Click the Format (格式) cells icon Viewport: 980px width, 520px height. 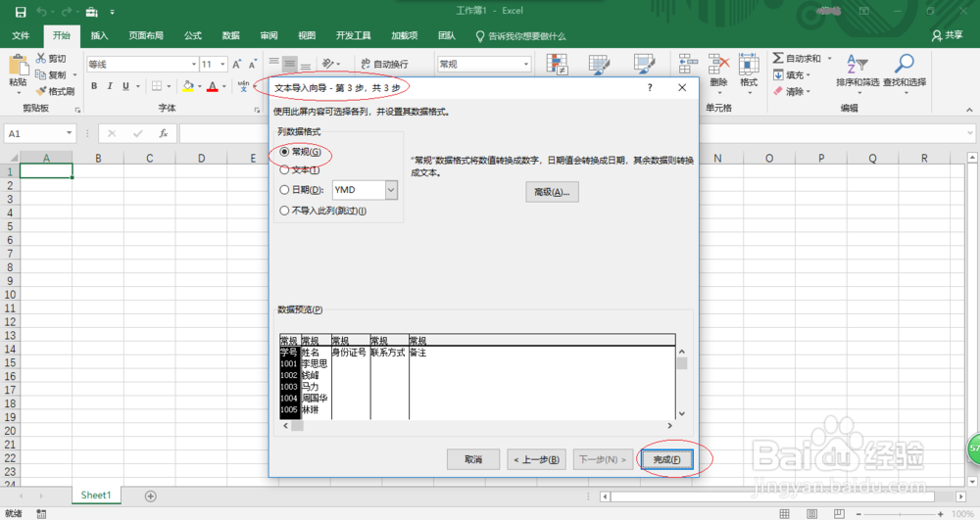(749, 64)
